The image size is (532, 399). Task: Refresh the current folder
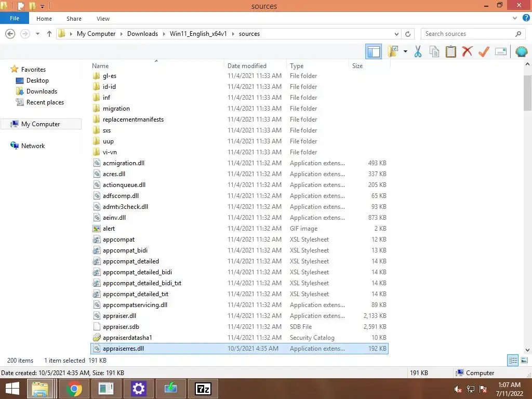click(x=408, y=34)
